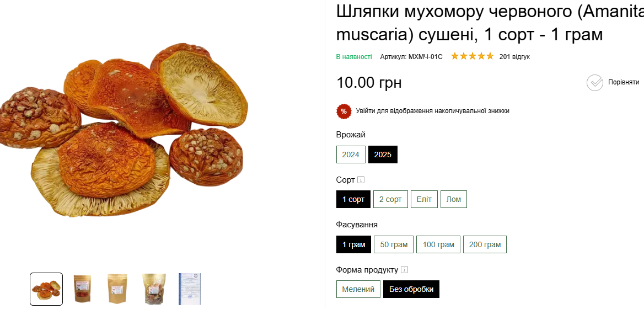The image size is (644, 309).
Task: Click the five-star rating icons
Action: click(x=473, y=56)
